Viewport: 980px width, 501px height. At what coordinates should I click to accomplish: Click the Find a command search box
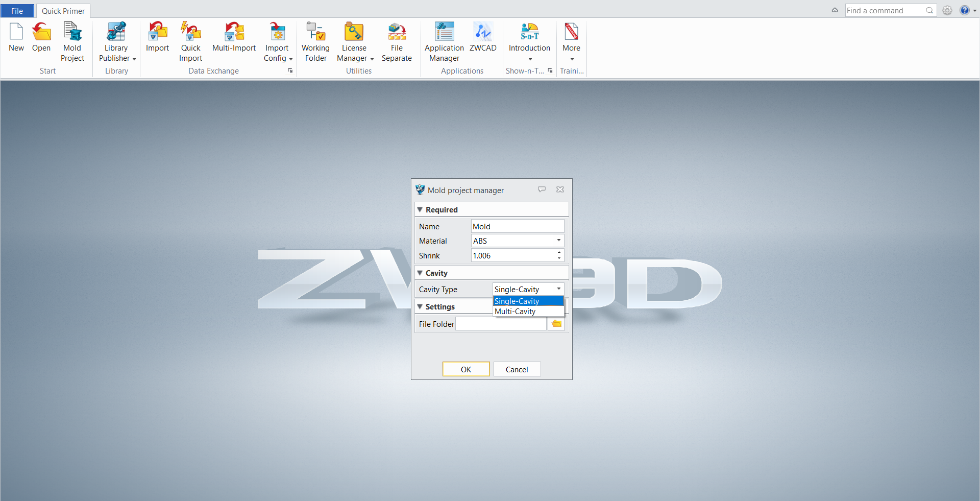click(885, 11)
